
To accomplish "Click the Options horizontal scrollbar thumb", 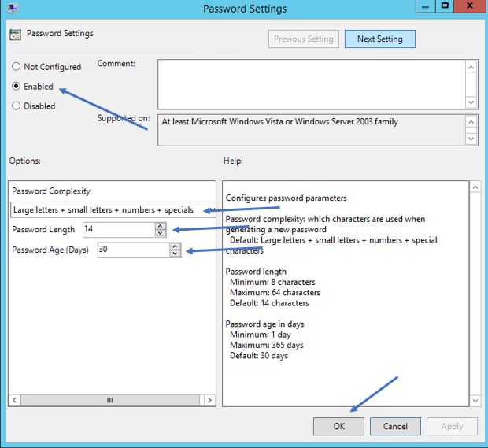I will [110, 400].
